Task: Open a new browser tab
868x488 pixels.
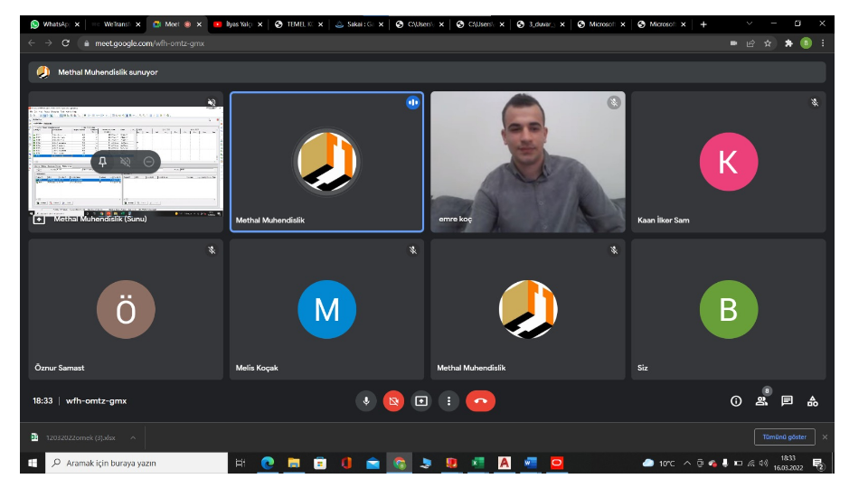Action: click(703, 24)
